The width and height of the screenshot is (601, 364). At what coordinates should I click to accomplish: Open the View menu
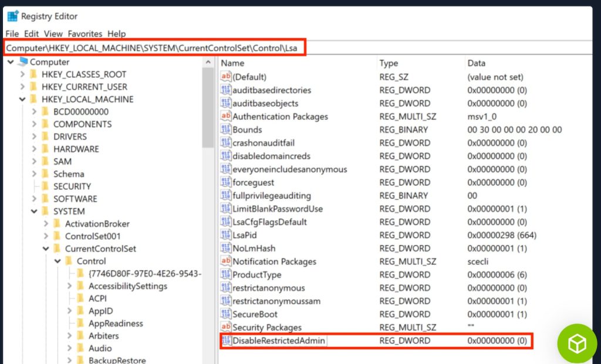tap(53, 33)
